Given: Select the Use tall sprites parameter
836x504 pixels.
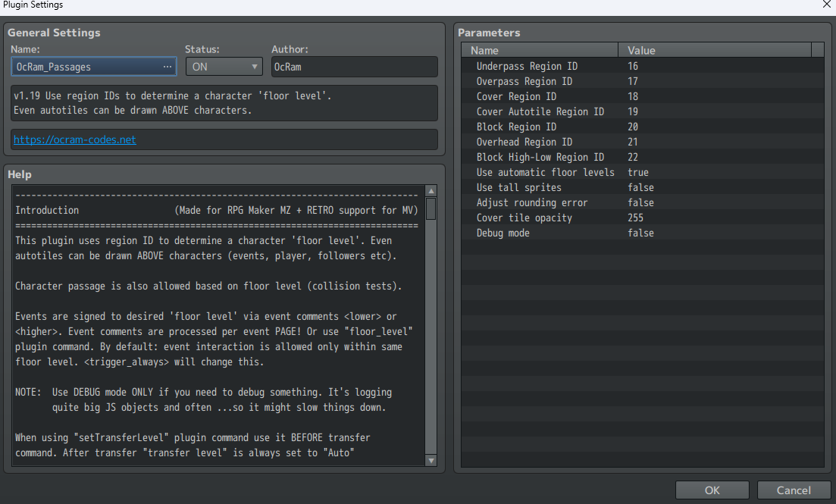Looking at the screenshot, I should click(x=643, y=188).
